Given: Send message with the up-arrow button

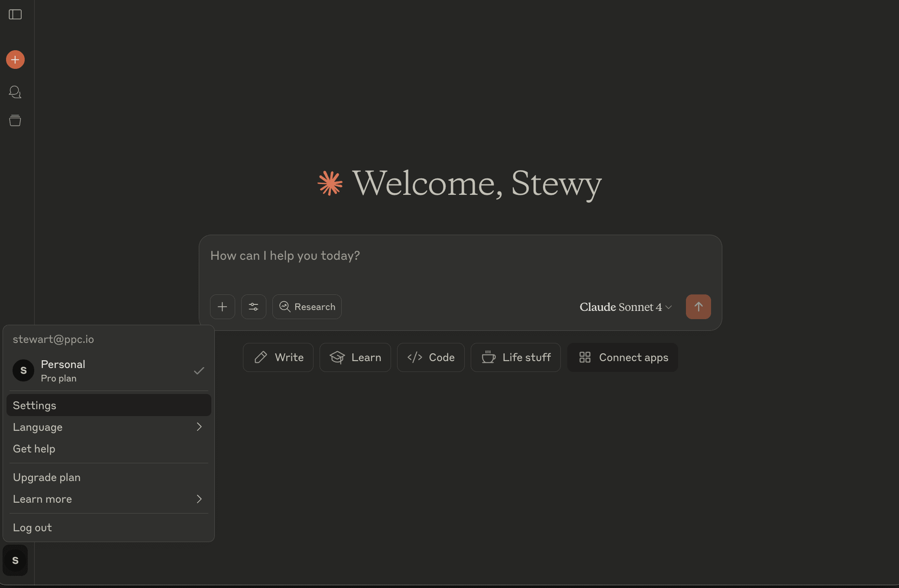Looking at the screenshot, I should [699, 307].
